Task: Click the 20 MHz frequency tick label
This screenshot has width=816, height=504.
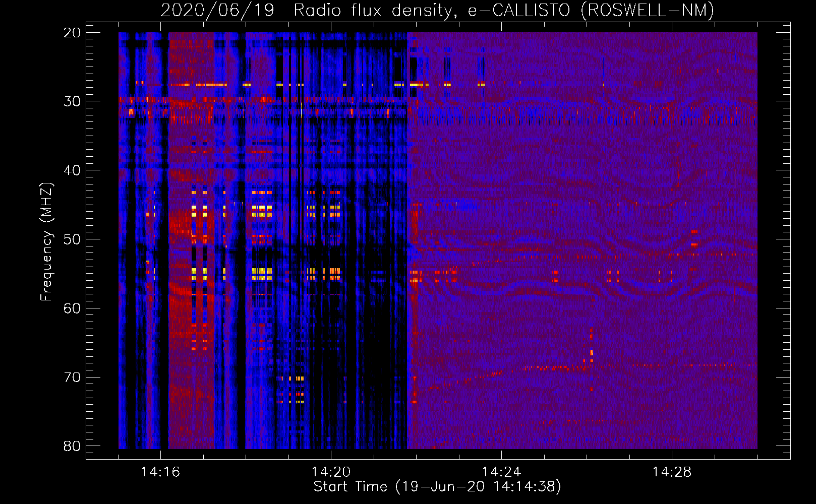Action: (x=72, y=33)
